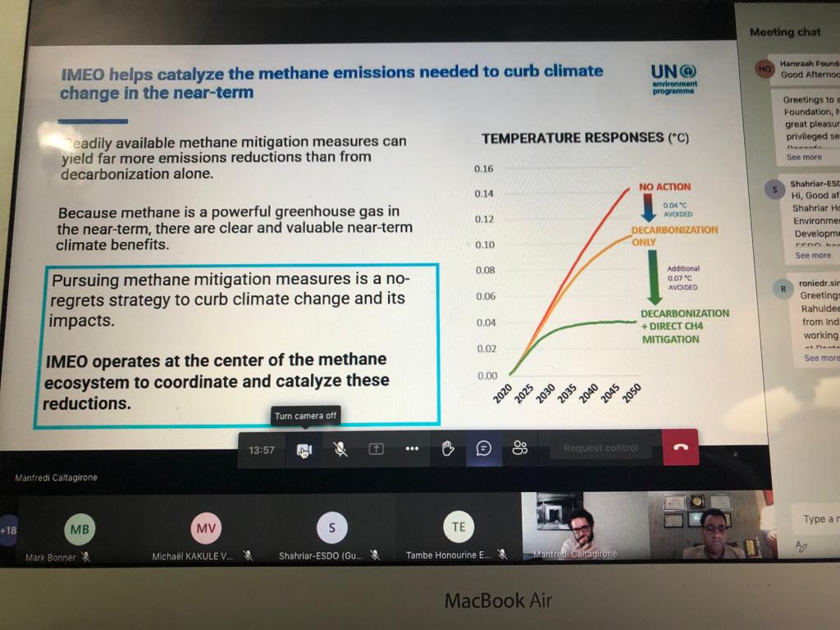
Task: Click the muted mic icon beside Tambe Honourine
Action: pyautogui.click(x=502, y=554)
